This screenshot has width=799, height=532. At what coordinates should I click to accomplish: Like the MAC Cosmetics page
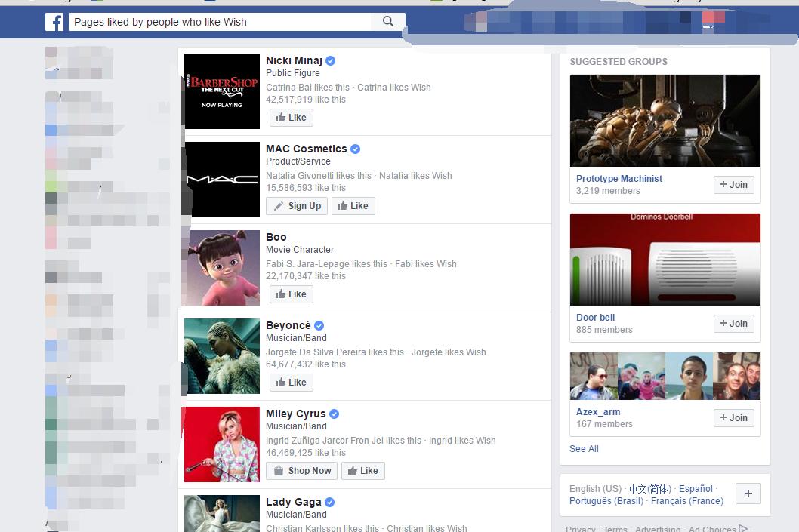click(353, 205)
